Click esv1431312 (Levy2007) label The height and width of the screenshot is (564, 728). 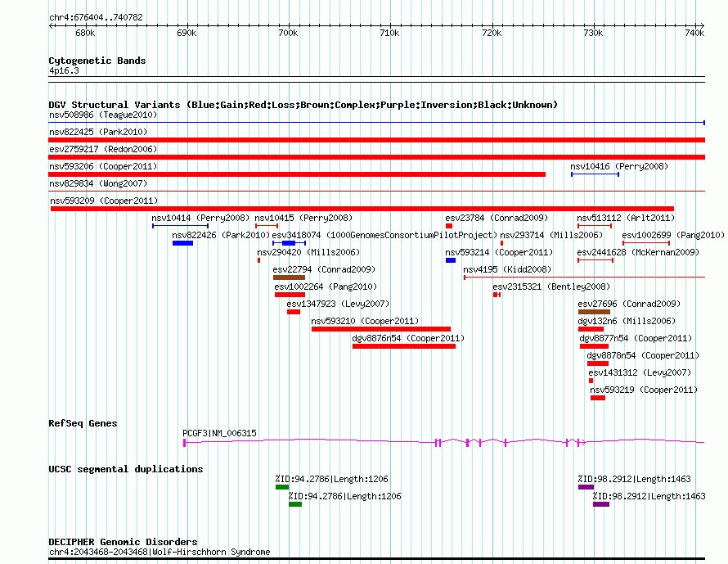point(640,372)
